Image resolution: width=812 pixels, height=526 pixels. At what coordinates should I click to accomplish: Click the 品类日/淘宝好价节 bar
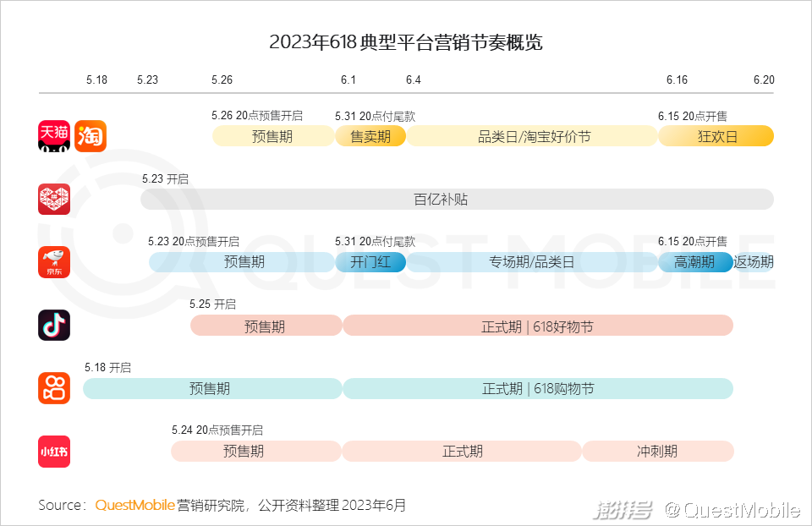[532, 137]
